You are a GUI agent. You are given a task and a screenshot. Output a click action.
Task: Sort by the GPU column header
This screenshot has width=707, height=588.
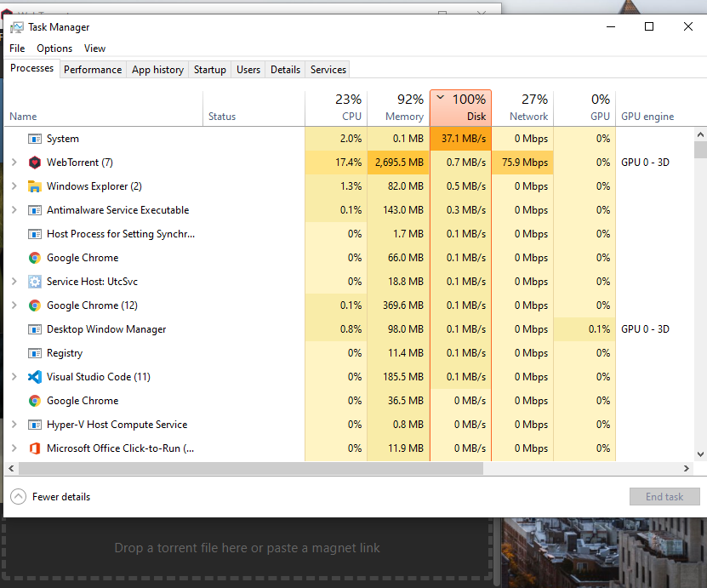[584, 108]
